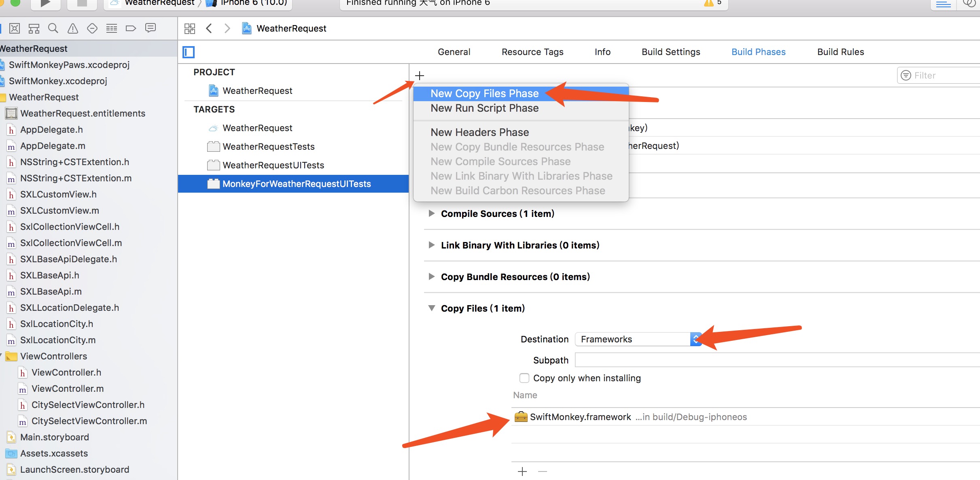This screenshot has height=480, width=980.
Task: Toggle the project and targets list panel icon
Action: 189,52
